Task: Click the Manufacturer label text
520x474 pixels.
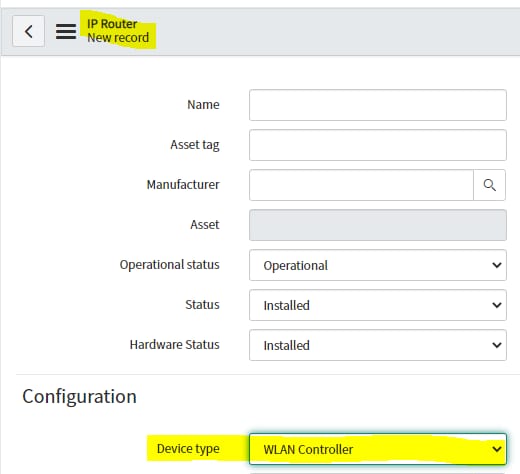Action: (x=183, y=185)
